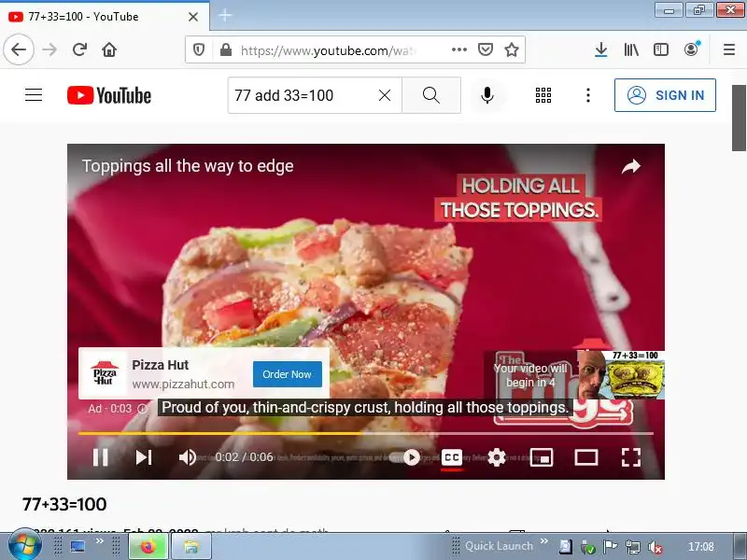
Task: Switch to Firefox in the taskbar
Action: point(148,546)
